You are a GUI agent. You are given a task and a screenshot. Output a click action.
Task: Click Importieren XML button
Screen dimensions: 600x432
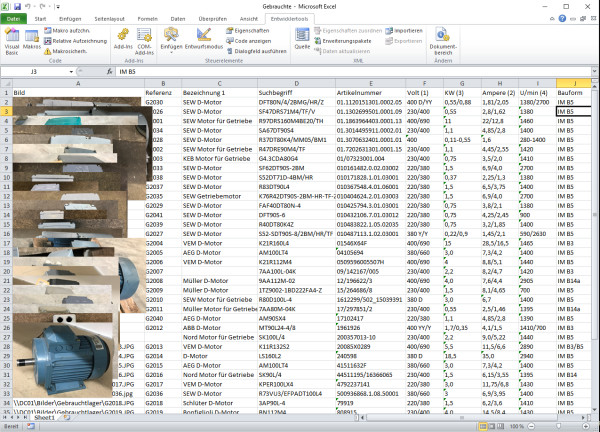click(404, 31)
